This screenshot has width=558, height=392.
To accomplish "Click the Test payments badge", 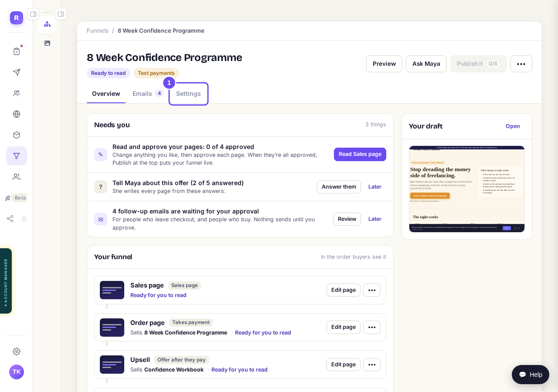I will [x=156, y=73].
